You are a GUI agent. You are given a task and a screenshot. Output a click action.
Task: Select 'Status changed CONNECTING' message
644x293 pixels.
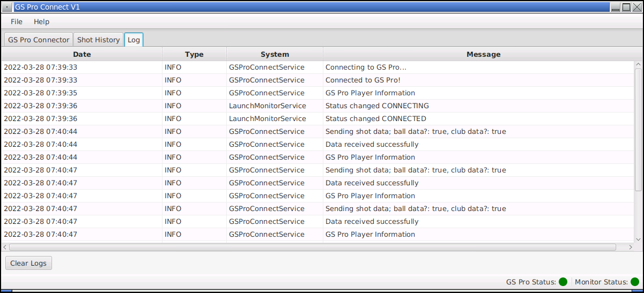[x=377, y=106]
